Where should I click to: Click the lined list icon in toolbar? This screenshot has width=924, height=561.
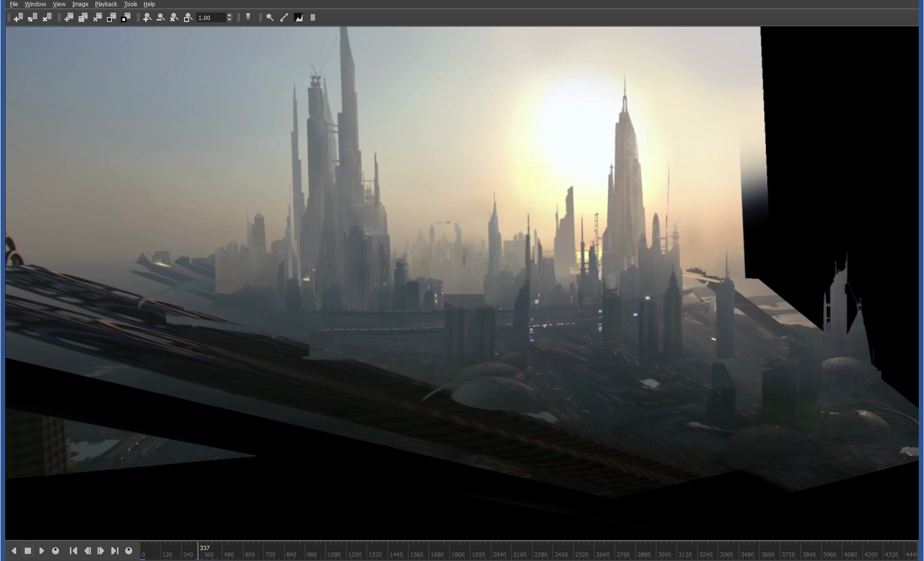point(313,18)
